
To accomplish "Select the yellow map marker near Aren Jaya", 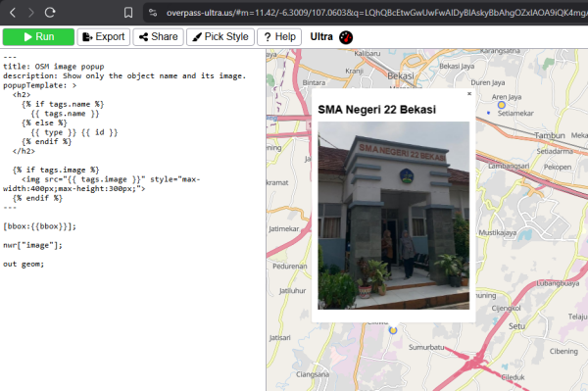I will 502,105.
